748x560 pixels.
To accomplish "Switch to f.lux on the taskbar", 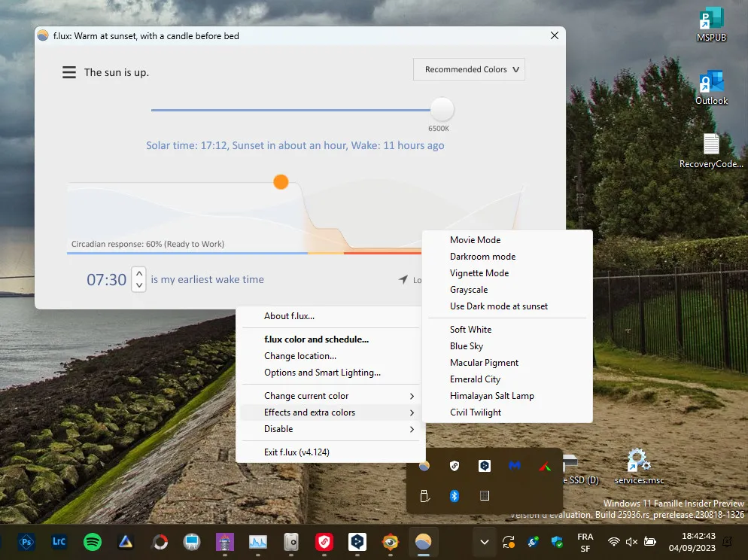I will pyautogui.click(x=423, y=542).
